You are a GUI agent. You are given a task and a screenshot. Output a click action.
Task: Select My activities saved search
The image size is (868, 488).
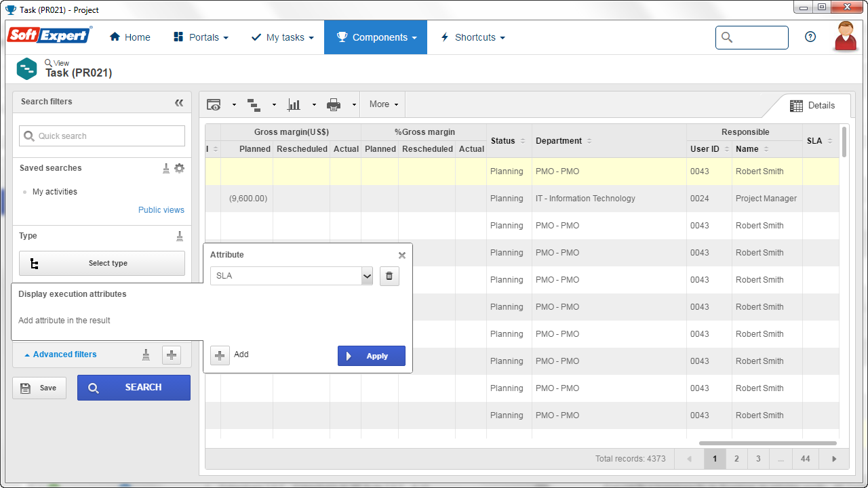click(x=55, y=192)
